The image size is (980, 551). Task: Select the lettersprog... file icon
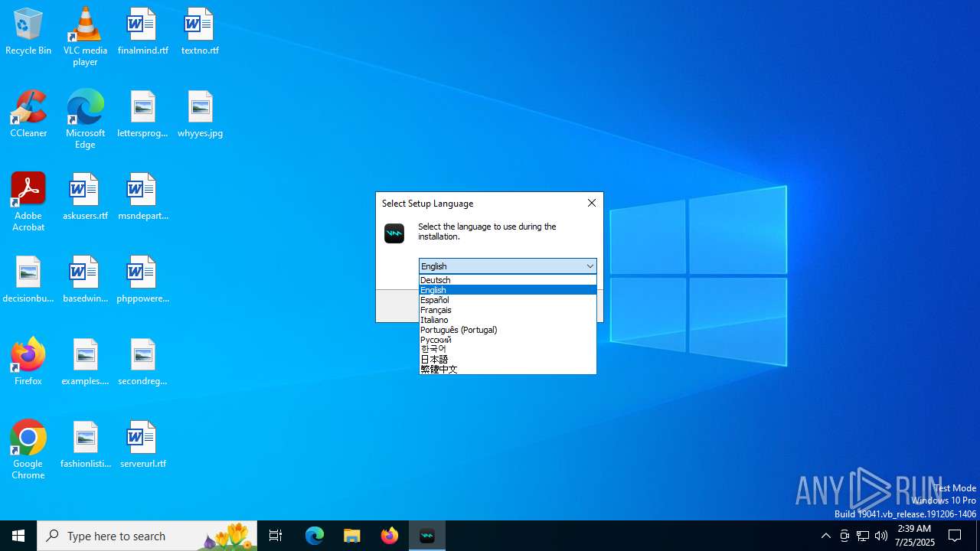point(142,115)
